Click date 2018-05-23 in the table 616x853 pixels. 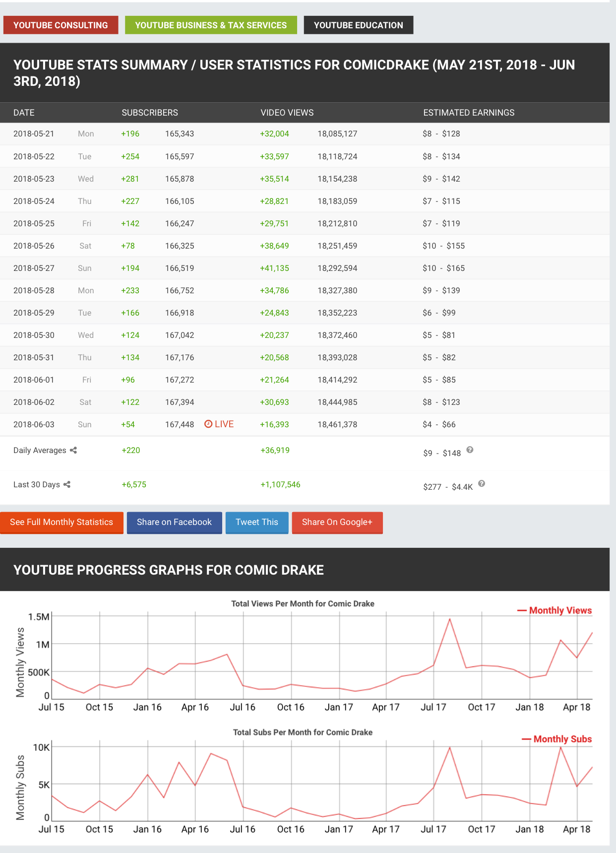pyautogui.click(x=34, y=179)
